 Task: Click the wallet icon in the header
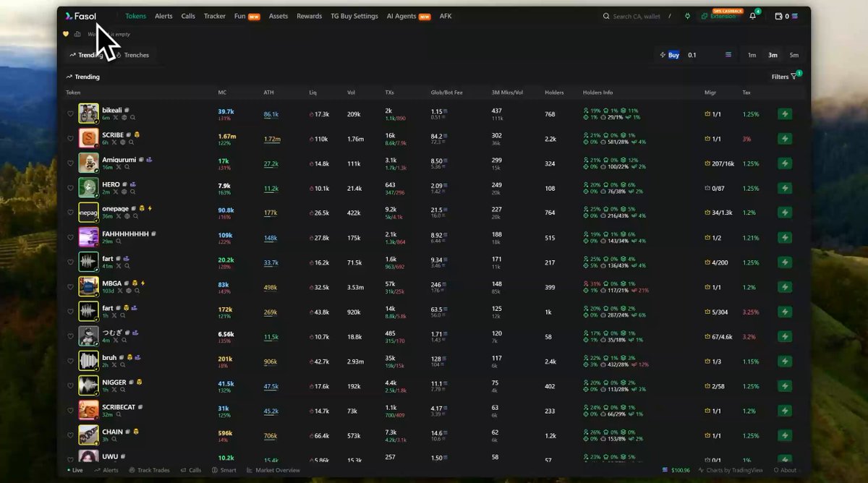tap(778, 16)
